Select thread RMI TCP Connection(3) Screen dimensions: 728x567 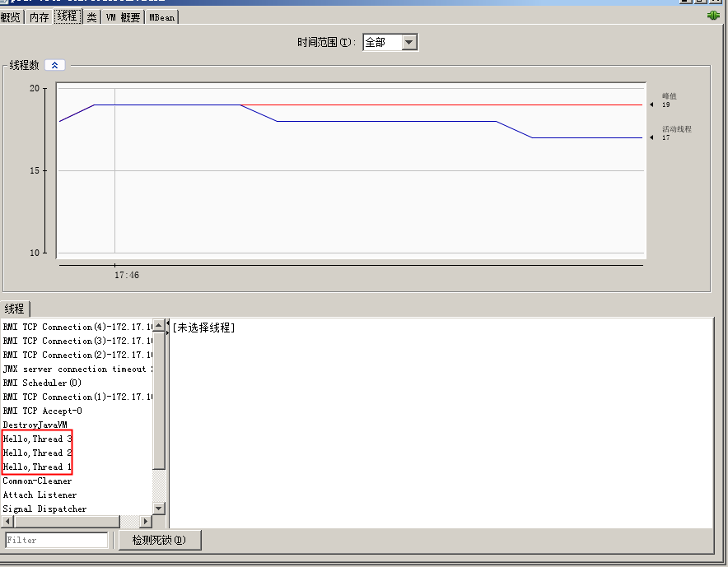77,341
